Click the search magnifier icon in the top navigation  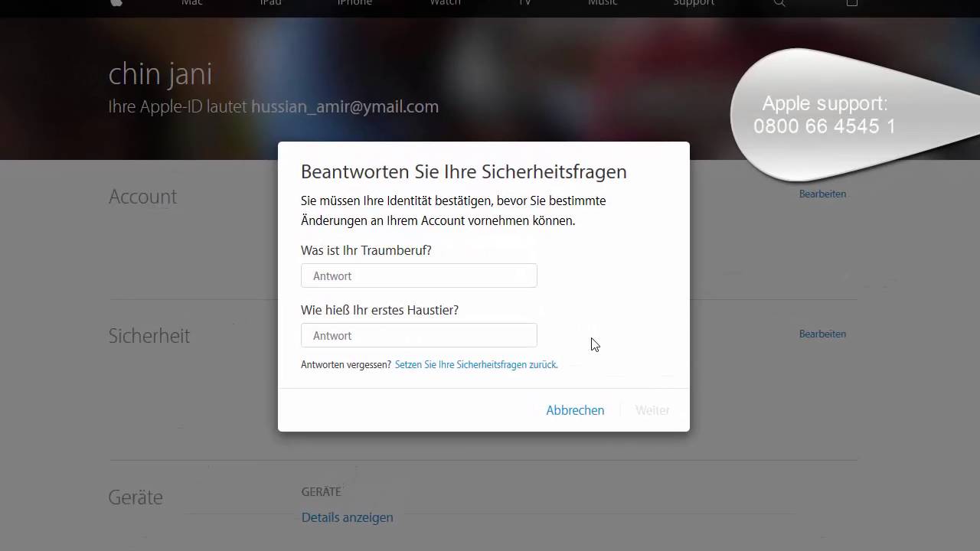click(779, 3)
